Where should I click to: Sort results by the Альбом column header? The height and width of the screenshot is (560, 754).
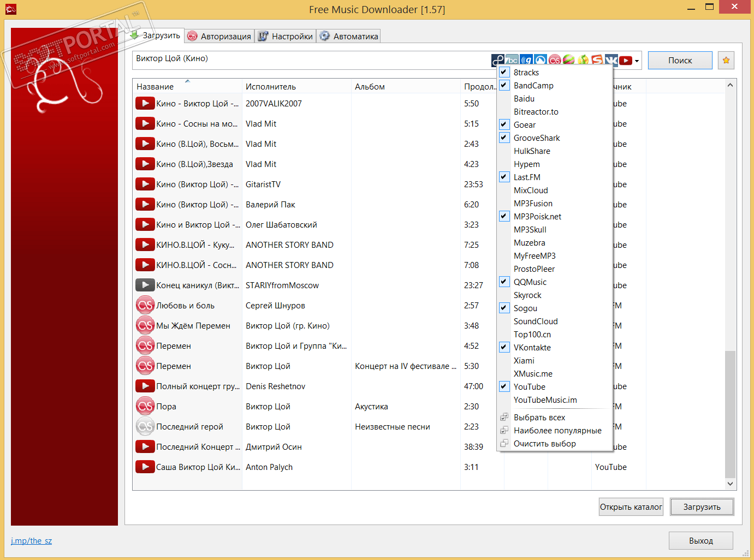(x=406, y=86)
